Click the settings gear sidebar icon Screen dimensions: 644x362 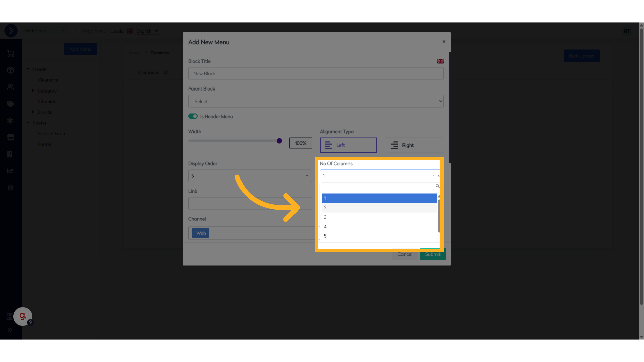point(10,188)
